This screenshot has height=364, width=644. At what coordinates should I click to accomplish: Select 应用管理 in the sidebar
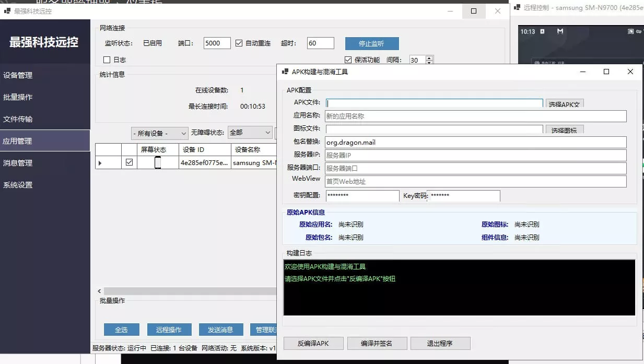[45, 141]
